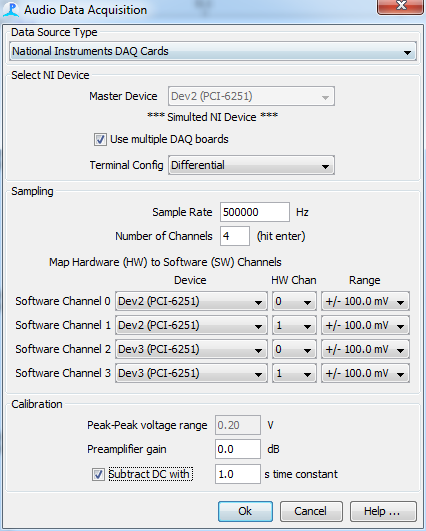Open the Data Source Type dropdown
Image resolution: width=426 pixels, height=531 pixels.
click(213, 51)
